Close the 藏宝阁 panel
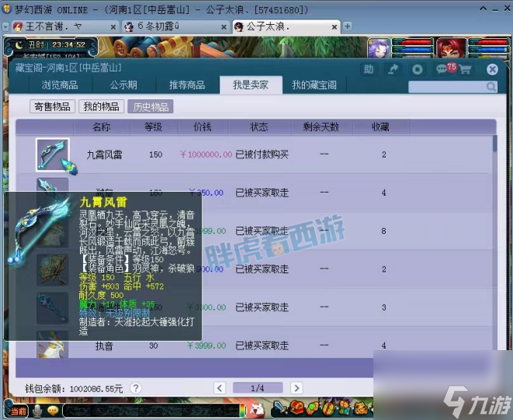This screenshot has width=513, height=420. click(492, 69)
